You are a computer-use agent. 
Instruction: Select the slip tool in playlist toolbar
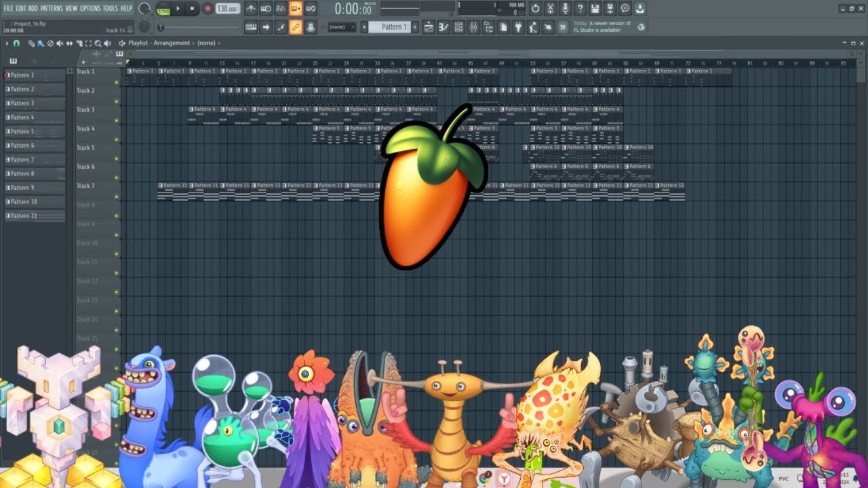pos(69,43)
